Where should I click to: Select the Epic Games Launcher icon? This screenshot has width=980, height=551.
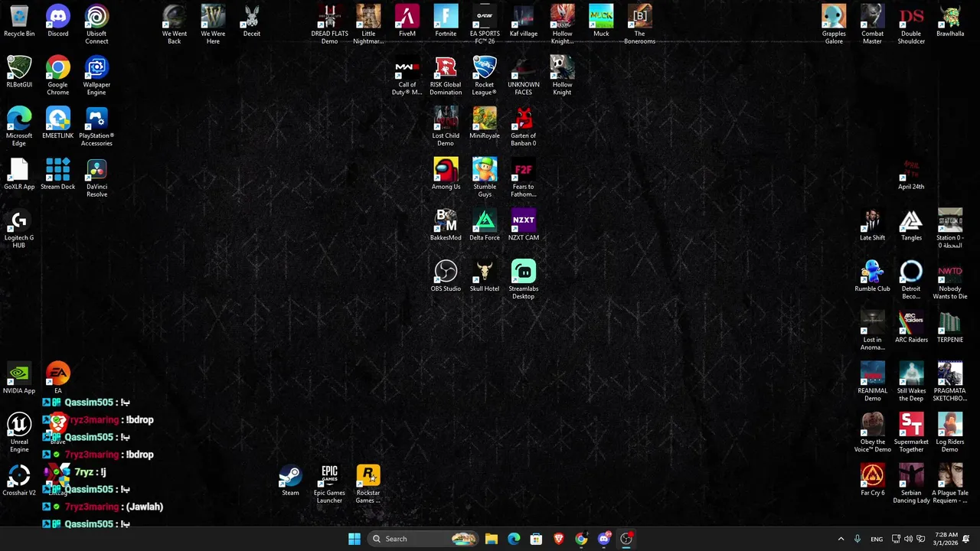point(329,484)
